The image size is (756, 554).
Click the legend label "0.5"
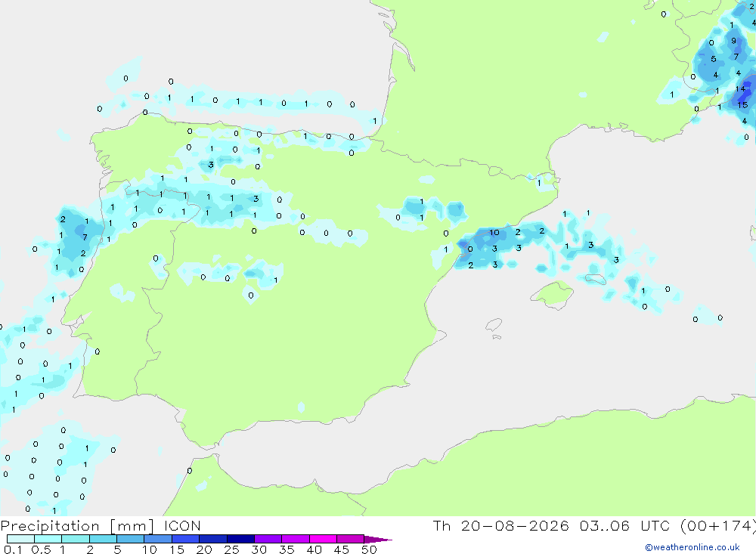point(41,549)
